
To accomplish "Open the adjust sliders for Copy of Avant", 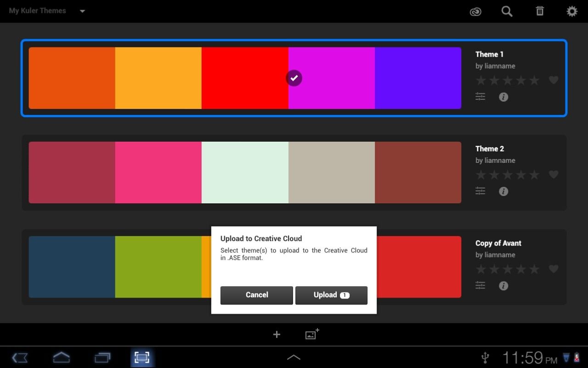I will click(x=480, y=285).
